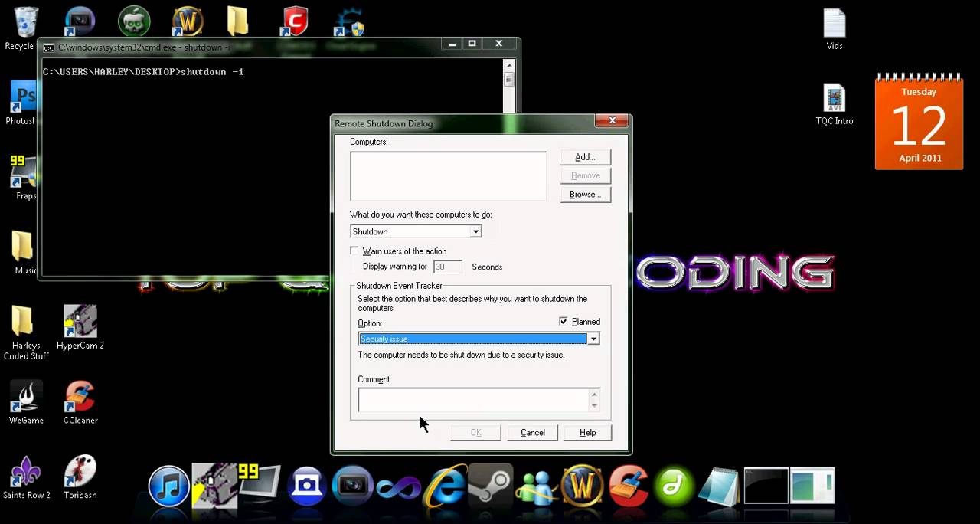Launch Internet Explorer from the dock

pyautogui.click(x=445, y=486)
